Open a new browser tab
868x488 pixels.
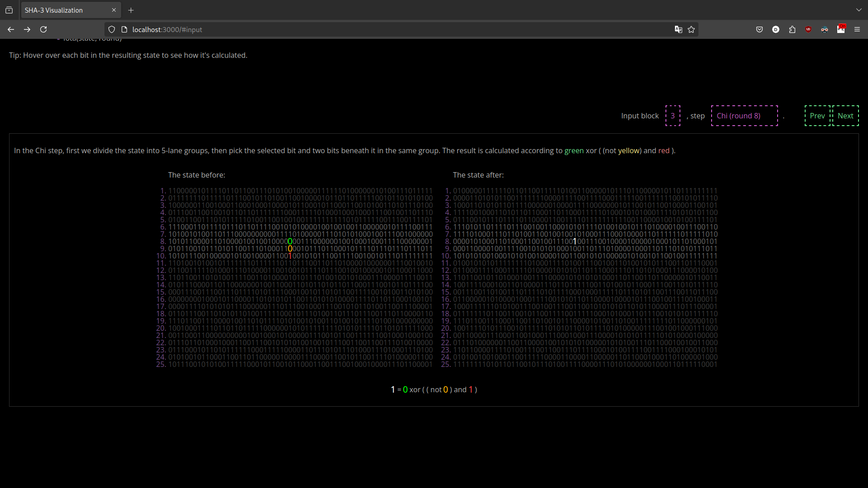point(131,10)
